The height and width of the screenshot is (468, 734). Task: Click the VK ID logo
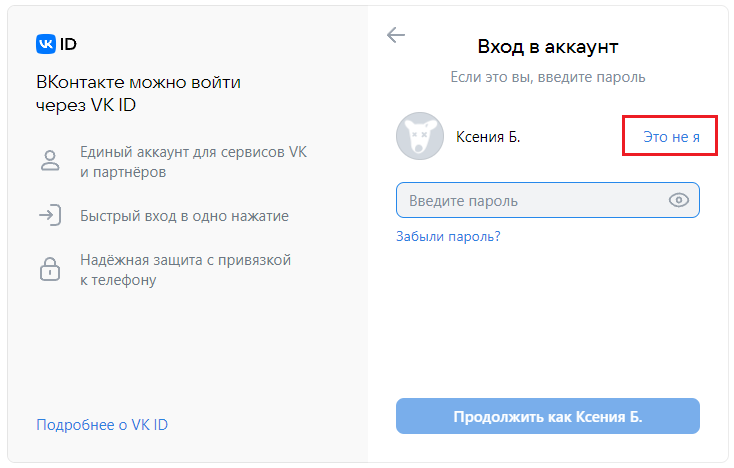56,44
